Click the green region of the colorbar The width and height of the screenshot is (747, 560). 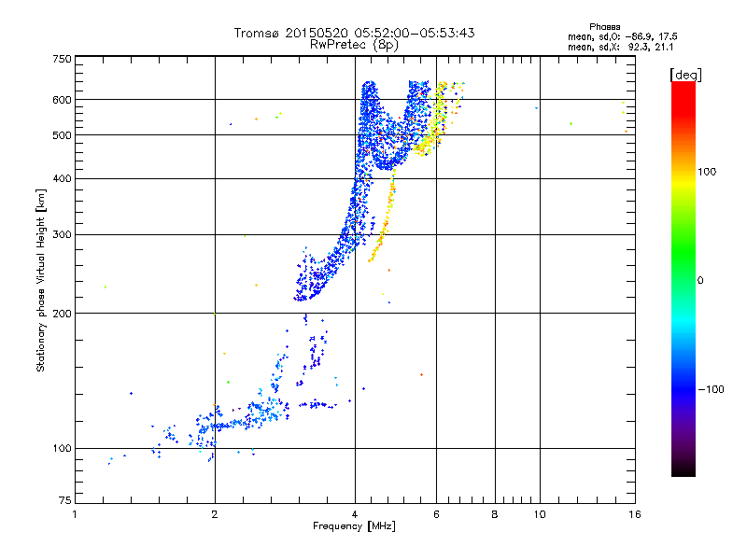[x=684, y=252]
